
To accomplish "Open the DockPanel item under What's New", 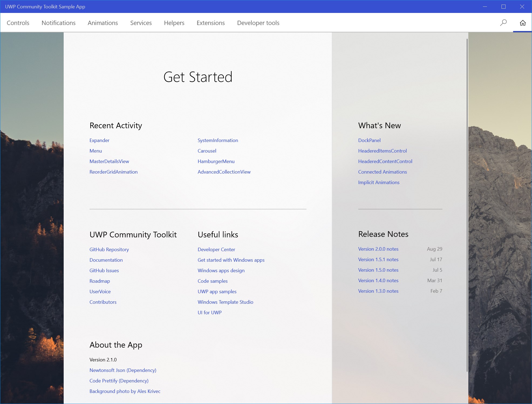I will [x=369, y=140].
